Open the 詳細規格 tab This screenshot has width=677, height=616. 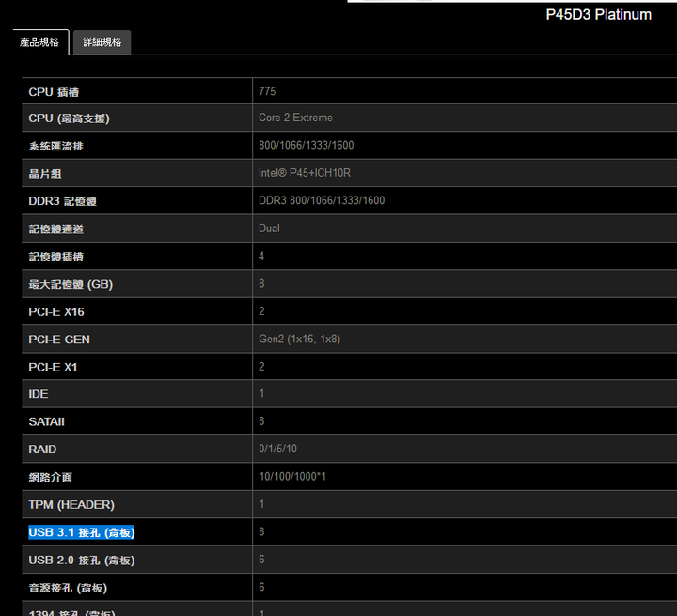[x=102, y=42]
